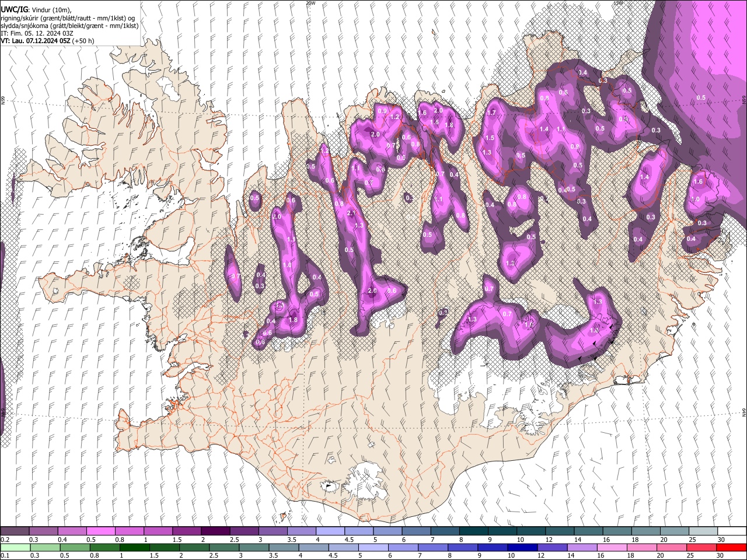The image size is (747, 560).
Task: Click the '2.1' snowfall value on the map
Action: click(x=351, y=213)
